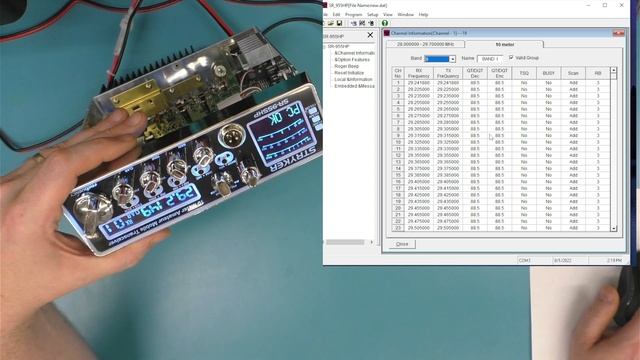
Task: Select the 10 meter tab
Action: [504, 44]
